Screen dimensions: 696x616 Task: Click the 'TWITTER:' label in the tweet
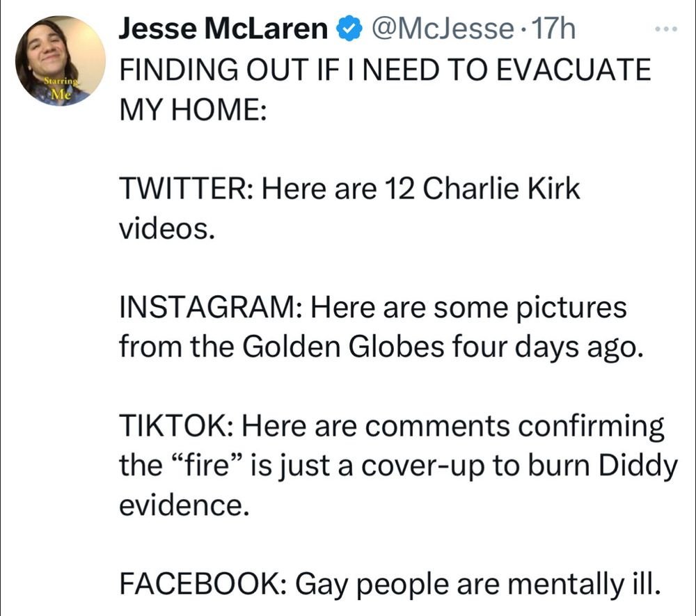click(187, 188)
